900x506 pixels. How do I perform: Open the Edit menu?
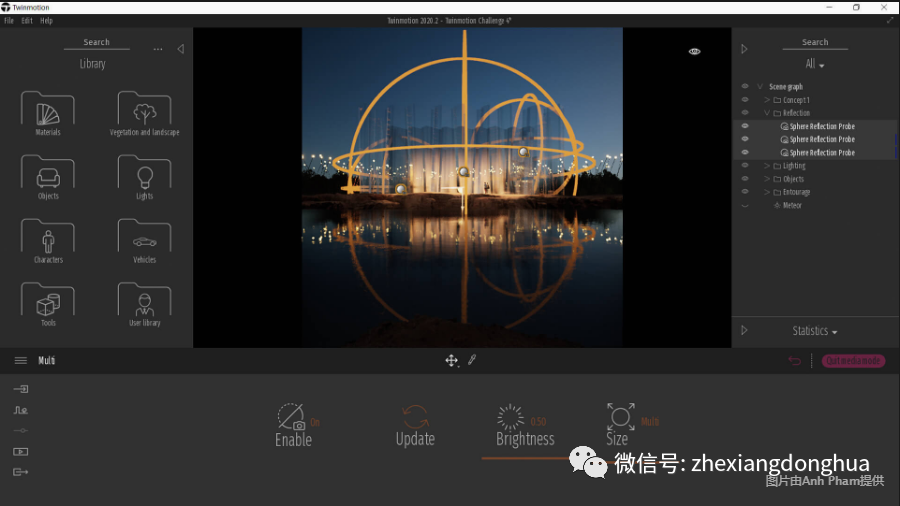27,21
